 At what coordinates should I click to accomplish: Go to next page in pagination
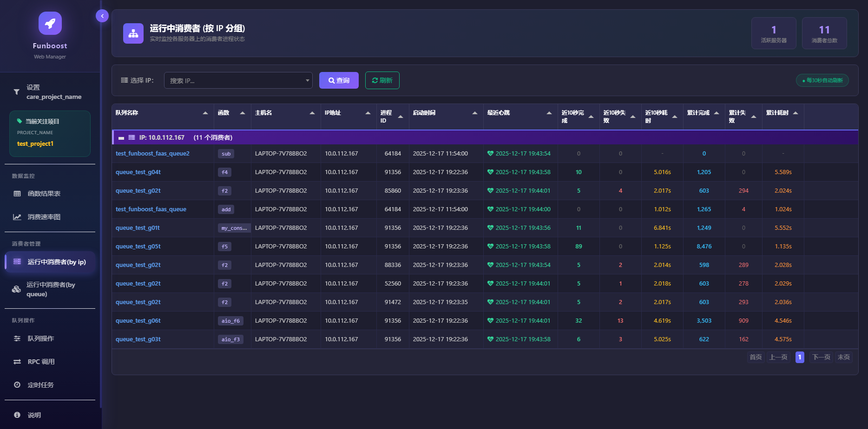[821, 357]
